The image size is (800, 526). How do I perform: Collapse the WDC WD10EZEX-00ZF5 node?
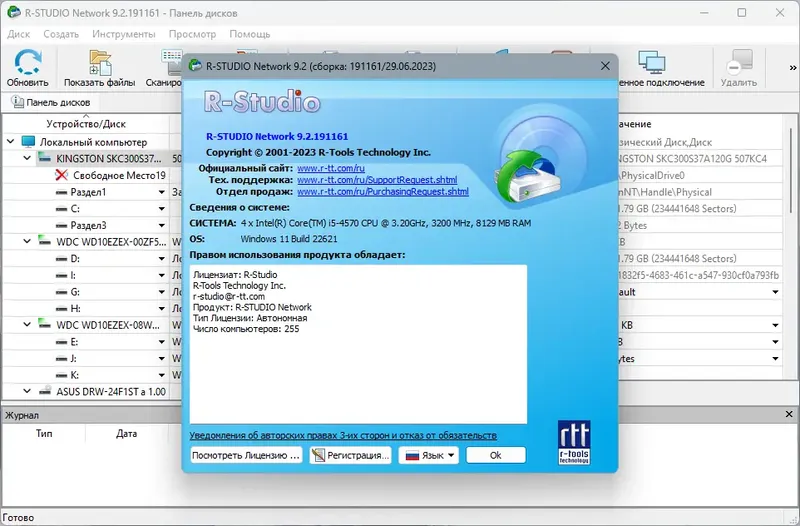click(x=27, y=241)
